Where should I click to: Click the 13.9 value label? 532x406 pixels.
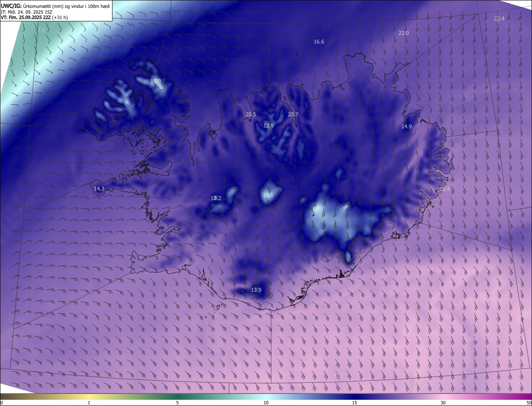click(x=256, y=290)
